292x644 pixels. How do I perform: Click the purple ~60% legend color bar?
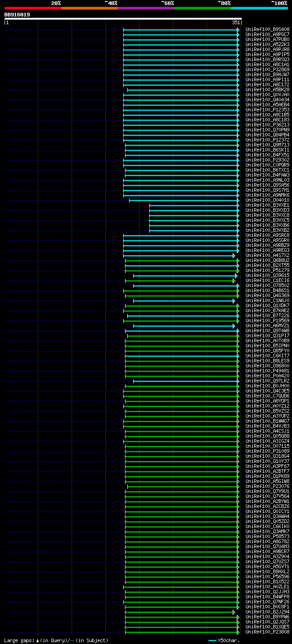(x=146, y=8)
